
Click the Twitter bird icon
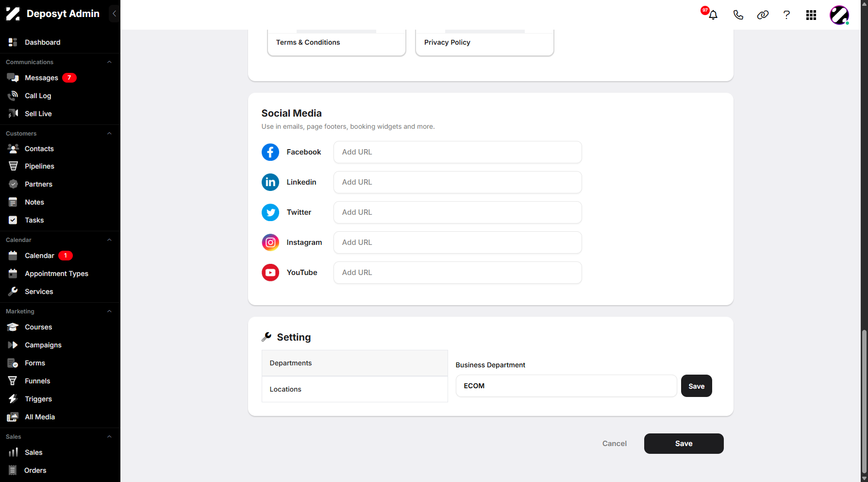(270, 212)
